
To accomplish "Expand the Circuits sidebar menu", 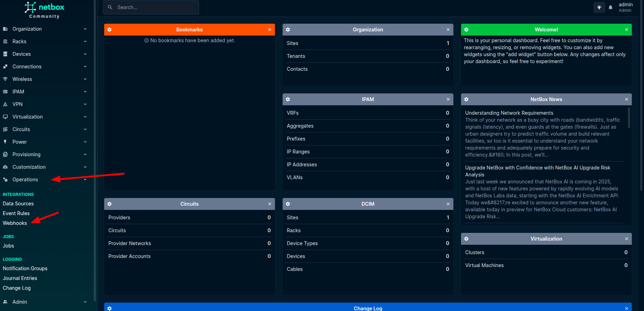I will coord(45,129).
